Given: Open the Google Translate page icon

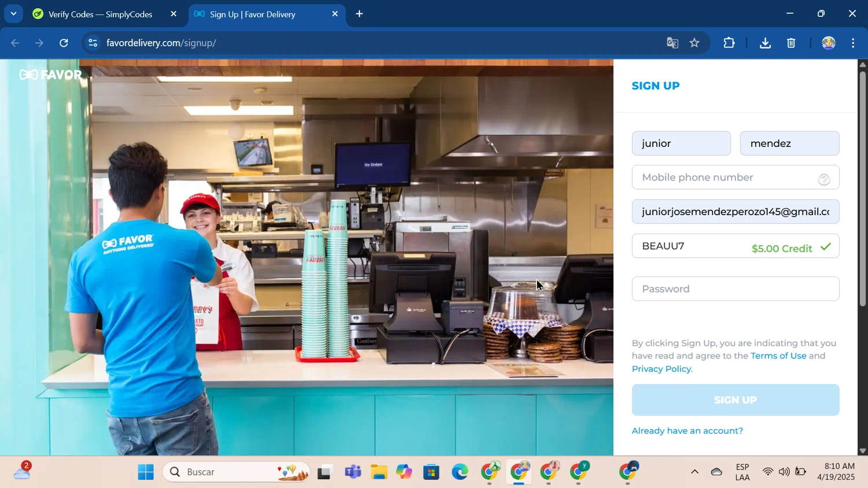Looking at the screenshot, I should click(672, 43).
